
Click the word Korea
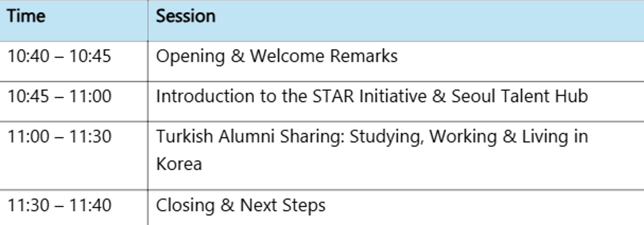click(x=179, y=164)
